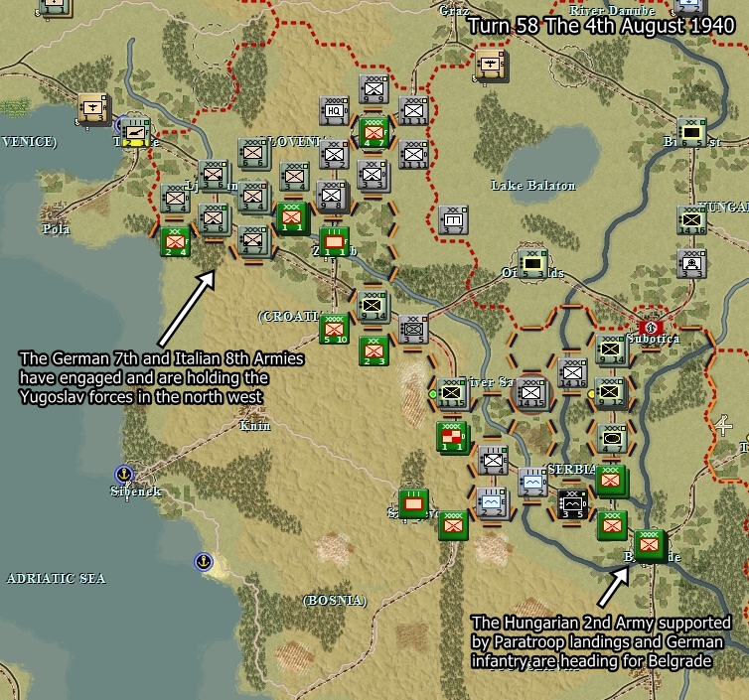This screenshot has width=749, height=700.
Task: Select the gray regiment counter marked 1 4
Action: tap(493, 461)
